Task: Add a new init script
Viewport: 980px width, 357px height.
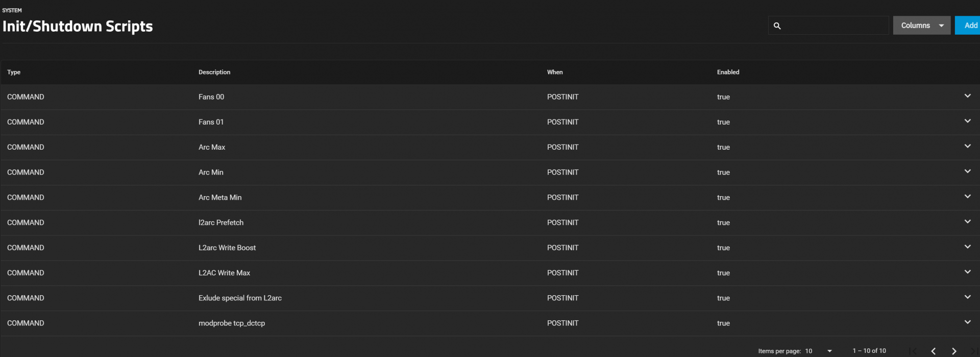Action: tap(968, 26)
